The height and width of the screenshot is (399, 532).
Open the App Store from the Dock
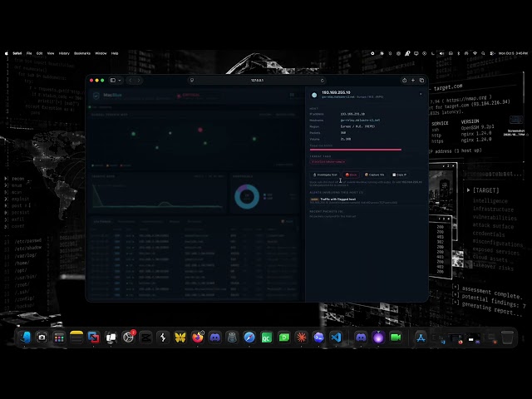point(421,337)
